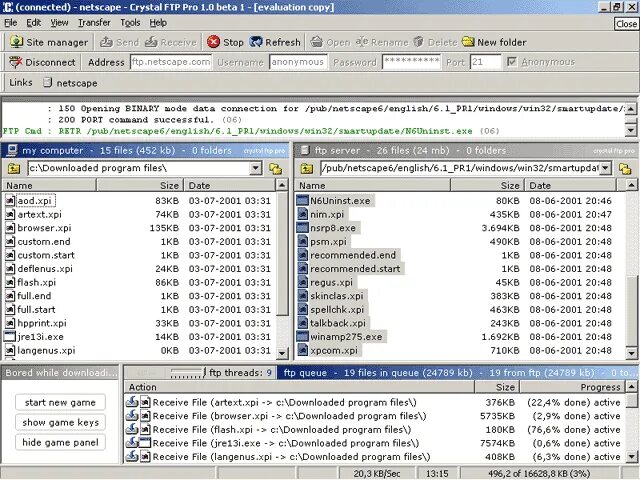Create a New folder
Viewport: 640px width, 480px height.
[494, 42]
